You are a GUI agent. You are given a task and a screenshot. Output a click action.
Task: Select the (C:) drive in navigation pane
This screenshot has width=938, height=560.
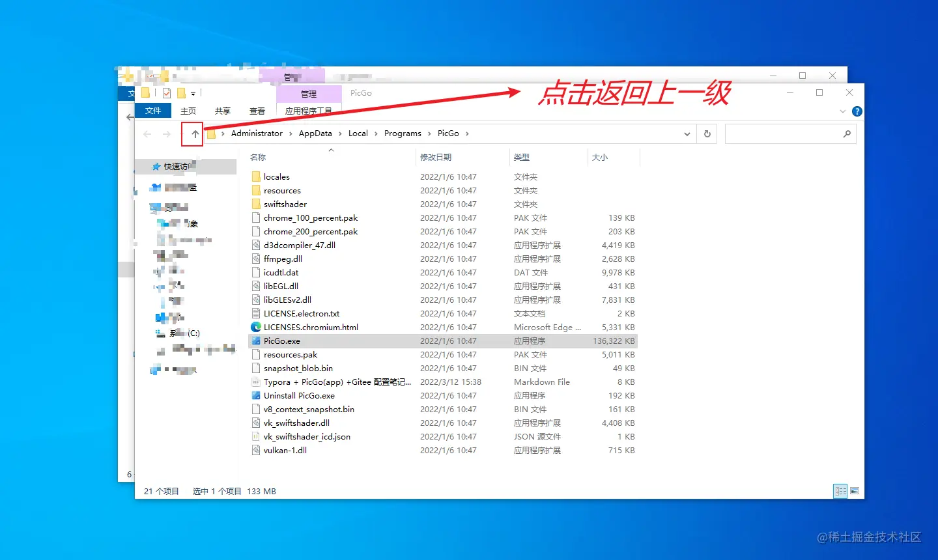point(186,333)
